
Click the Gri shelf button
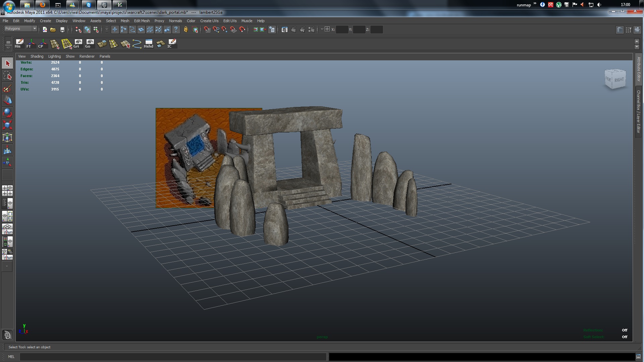(x=78, y=44)
